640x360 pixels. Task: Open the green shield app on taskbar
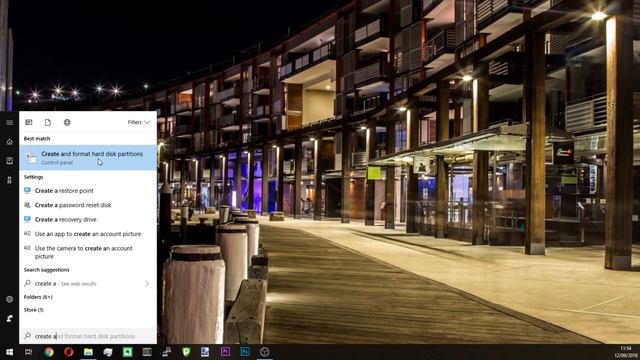click(x=186, y=352)
